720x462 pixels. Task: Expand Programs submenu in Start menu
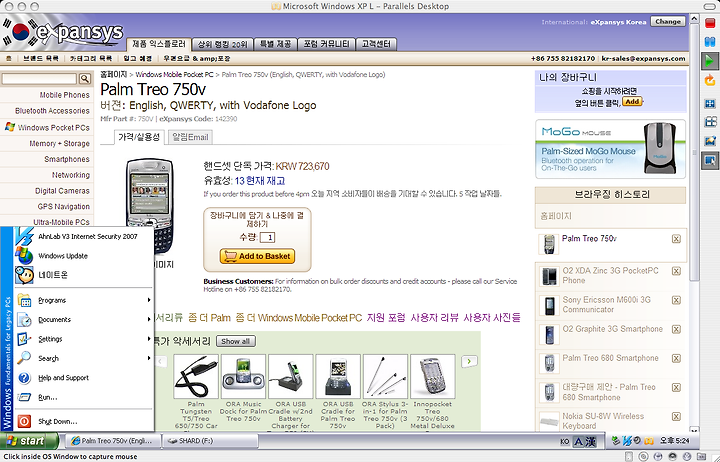click(84, 300)
